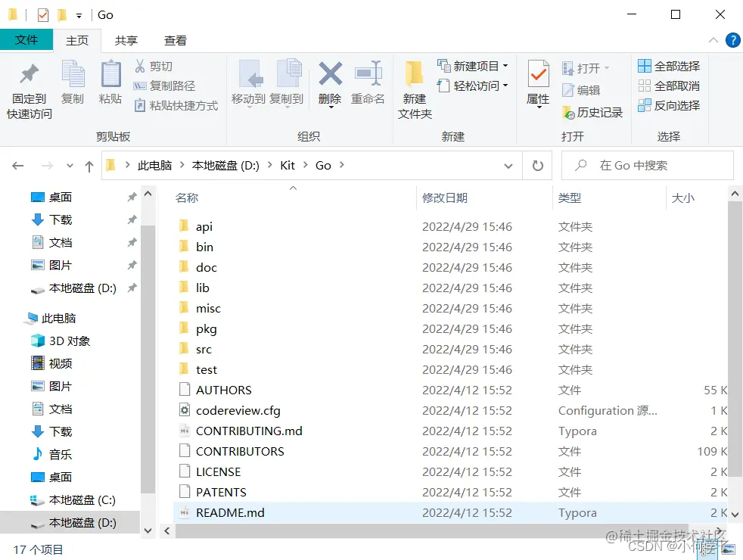Navigate to Kit in the breadcrumb bar

(x=287, y=165)
